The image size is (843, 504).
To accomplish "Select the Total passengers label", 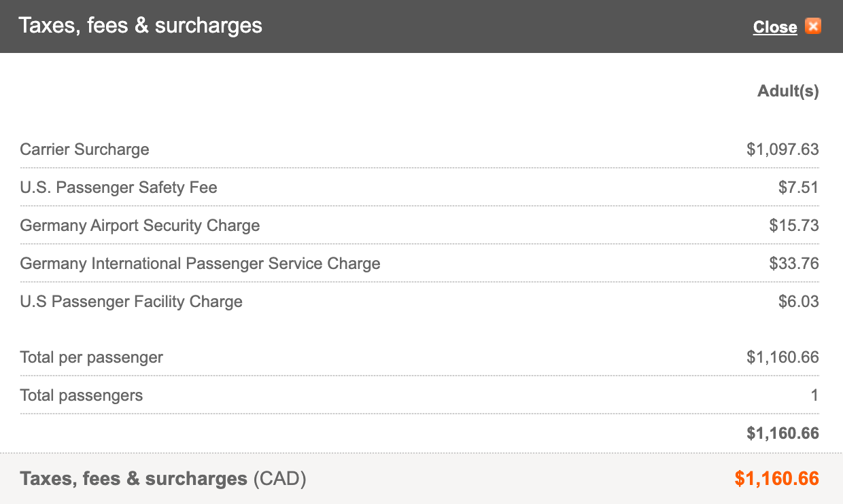I will tap(81, 395).
